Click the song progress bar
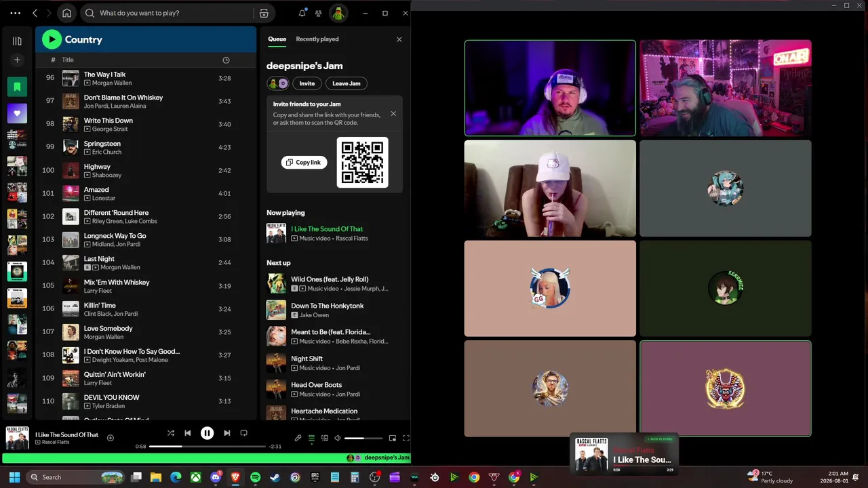 point(207,447)
